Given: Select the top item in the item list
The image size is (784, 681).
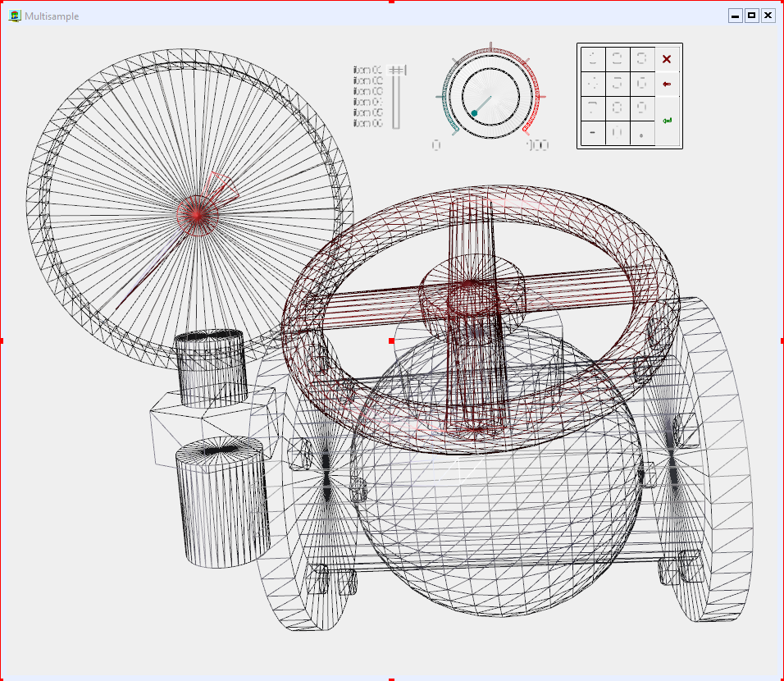Looking at the screenshot, I should (367, 71).
